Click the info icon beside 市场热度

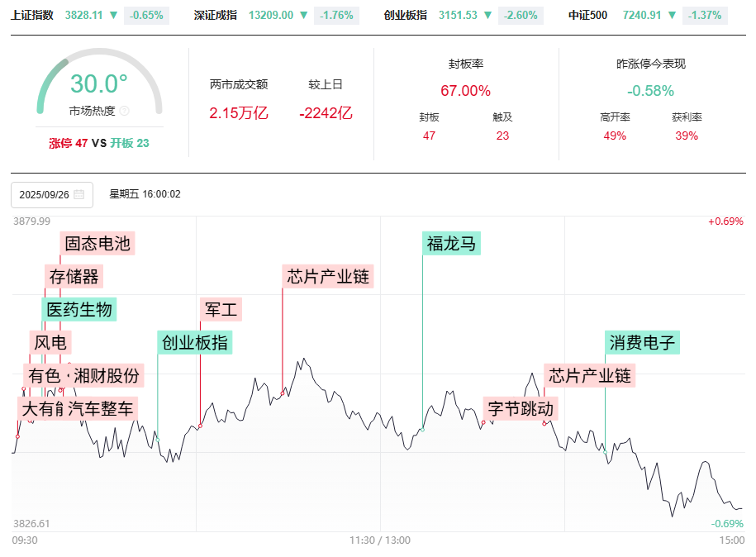coord(125,111)
